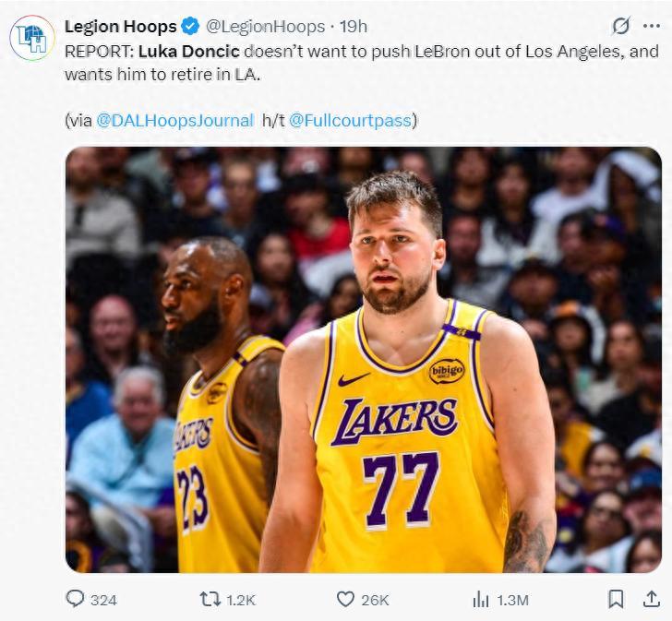Screen dimensions: 672x621
Task: Bookmark this post
Action: 616,599
